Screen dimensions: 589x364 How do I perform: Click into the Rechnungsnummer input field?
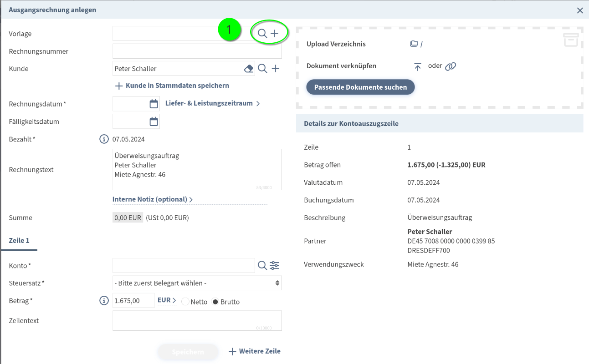tap(197, 51)
